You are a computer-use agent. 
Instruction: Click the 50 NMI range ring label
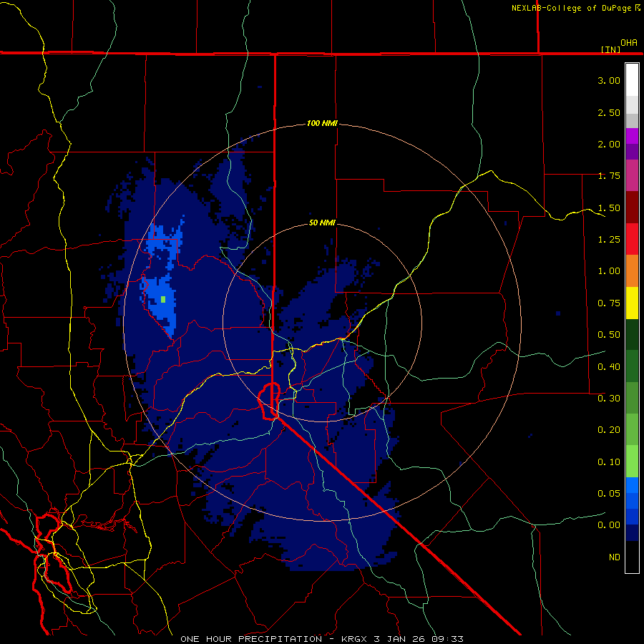click(x=322, y=223)
